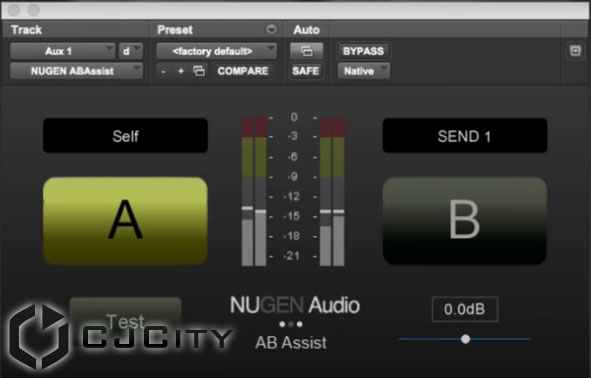Click the Track section label
The width and height of the screenshot is (591, 378).
pyautogui.click(x=26, y=30)
